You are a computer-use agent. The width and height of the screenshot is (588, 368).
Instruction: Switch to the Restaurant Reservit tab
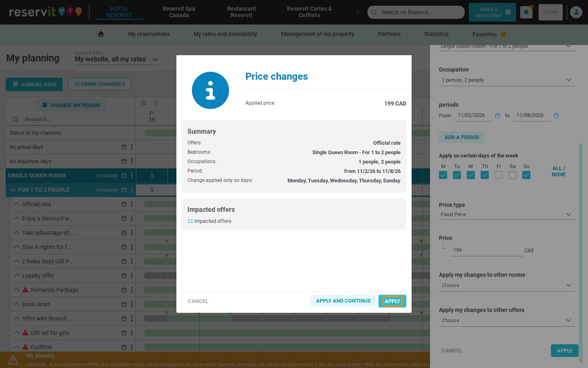pos(241,12)
